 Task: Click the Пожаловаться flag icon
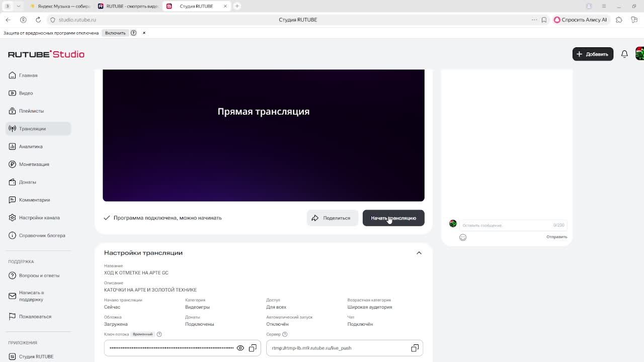(13, 317)
